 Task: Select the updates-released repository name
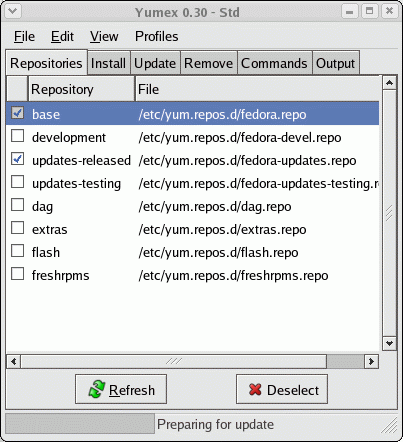81,160
